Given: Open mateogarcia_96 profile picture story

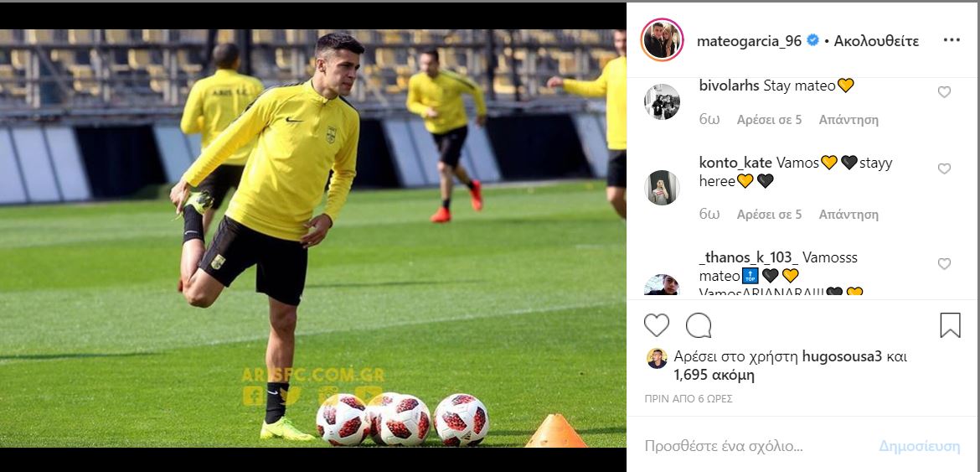Looking at the screenshot, I should (662, 39).
